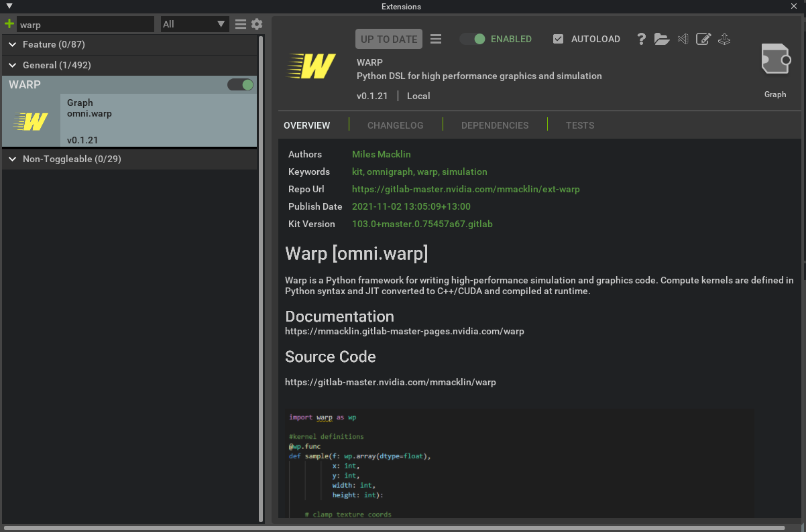Viewport: 806px width, 532px height.
Task: Open the Warp extension documentation help icon
Action: pos(642,39)
